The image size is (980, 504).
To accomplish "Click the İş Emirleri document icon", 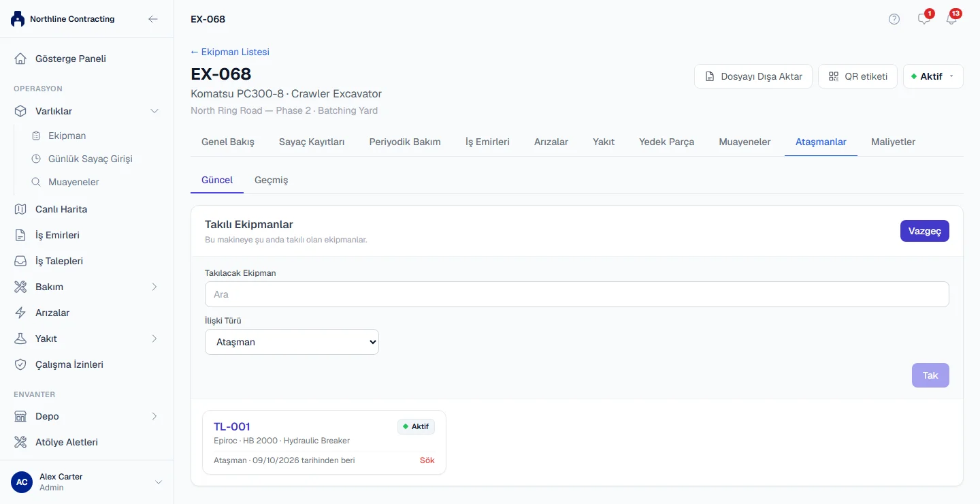I will (21, 235).
